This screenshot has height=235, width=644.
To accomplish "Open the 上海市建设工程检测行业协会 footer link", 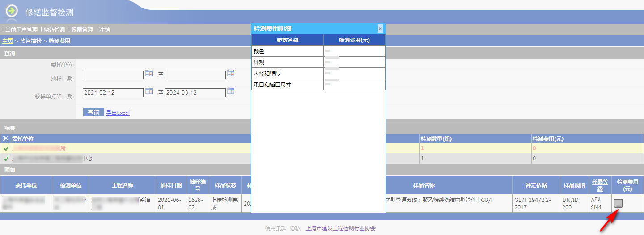I will point(340,228).
